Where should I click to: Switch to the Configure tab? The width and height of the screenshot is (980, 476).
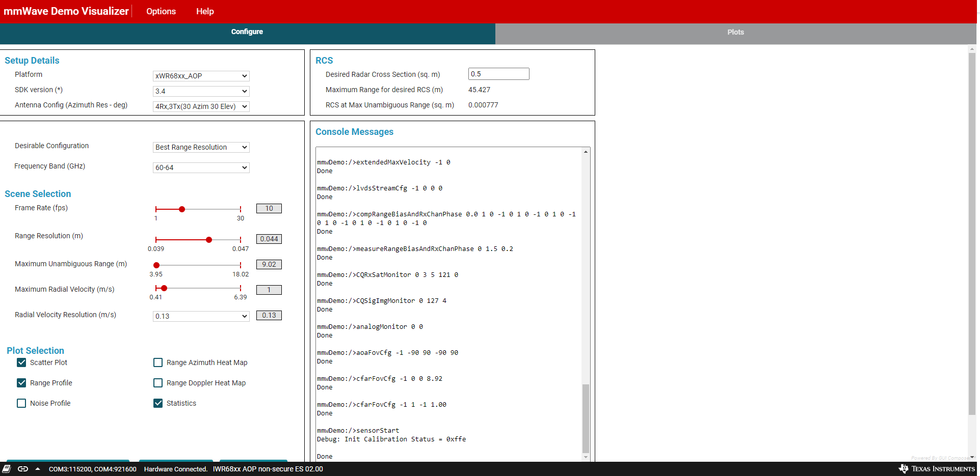point(247,32)
